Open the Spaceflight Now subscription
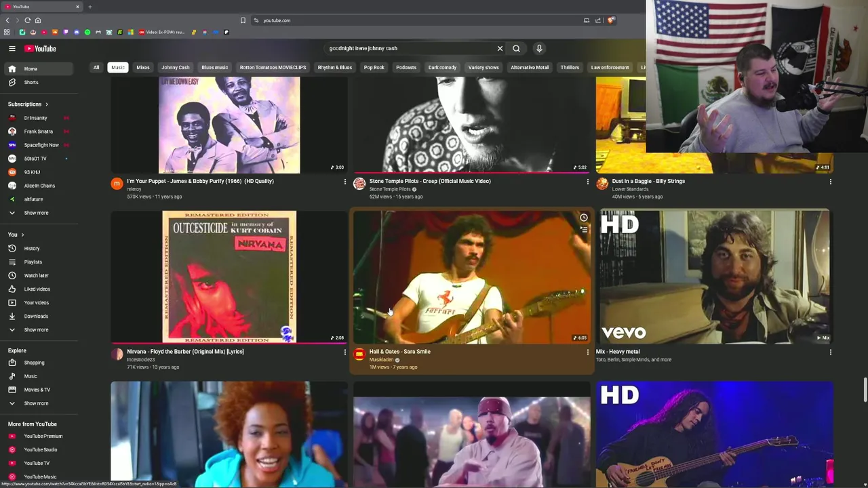 [x=39, y=145]
